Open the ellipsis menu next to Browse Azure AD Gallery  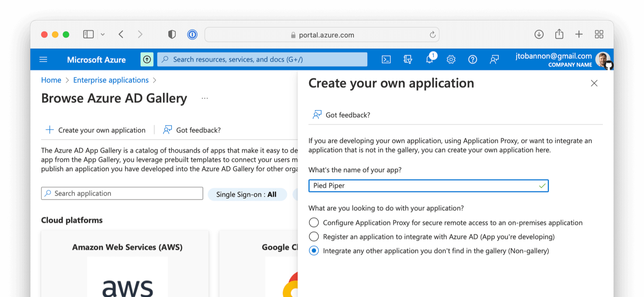pos(205,98)
